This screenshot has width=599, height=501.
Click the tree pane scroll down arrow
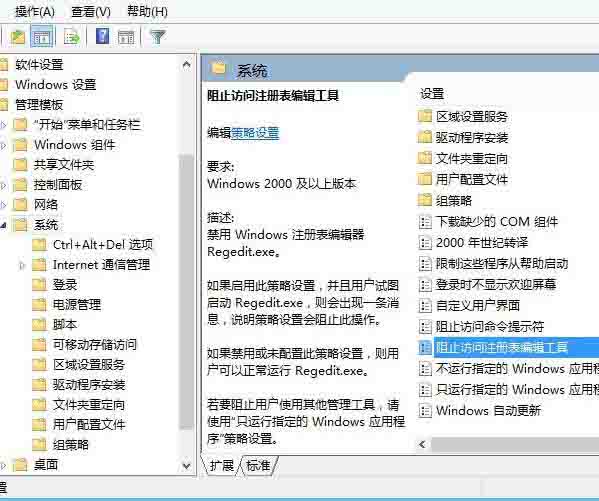click(x=186, y=465)
